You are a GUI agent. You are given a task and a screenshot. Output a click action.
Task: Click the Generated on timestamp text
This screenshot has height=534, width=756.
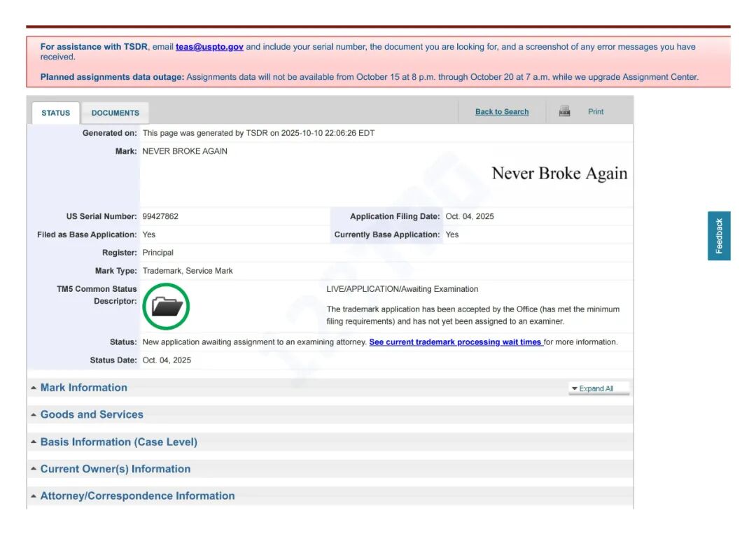(258, 133)
